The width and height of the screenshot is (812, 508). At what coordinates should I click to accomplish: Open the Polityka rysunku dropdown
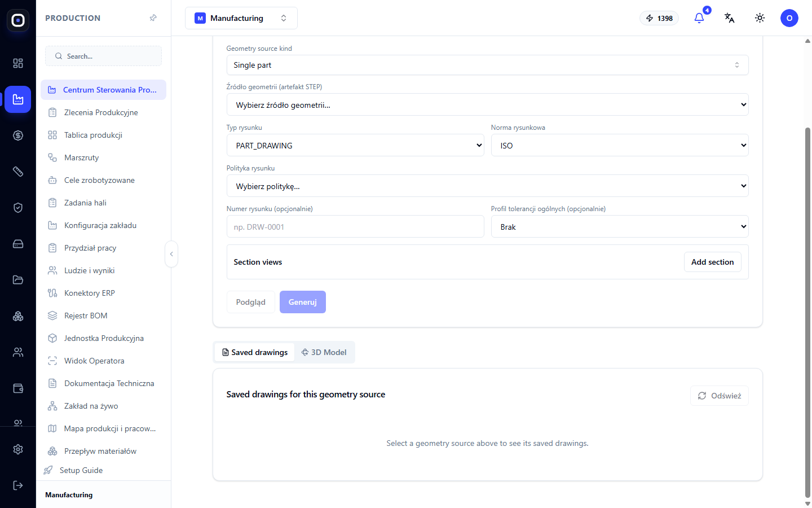click(x=487, y=186)
